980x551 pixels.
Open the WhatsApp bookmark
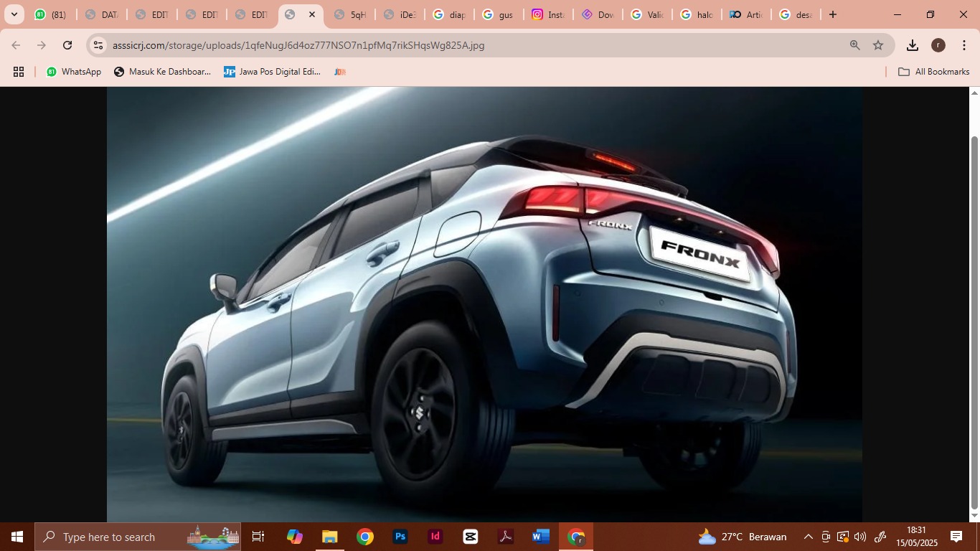[74, 72]
